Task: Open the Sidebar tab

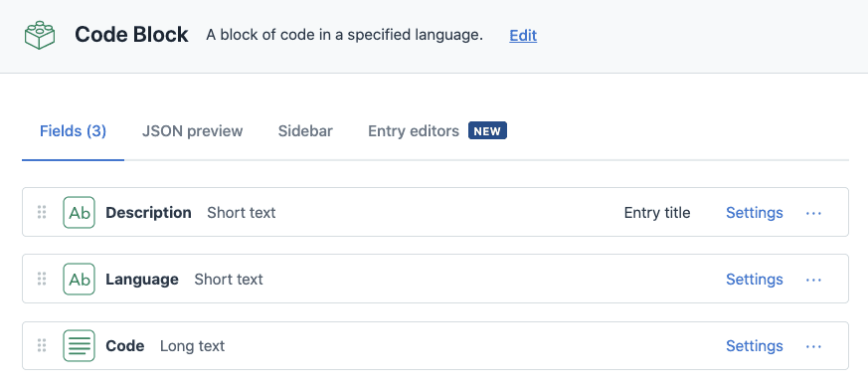Action: (x=305, y=131)
